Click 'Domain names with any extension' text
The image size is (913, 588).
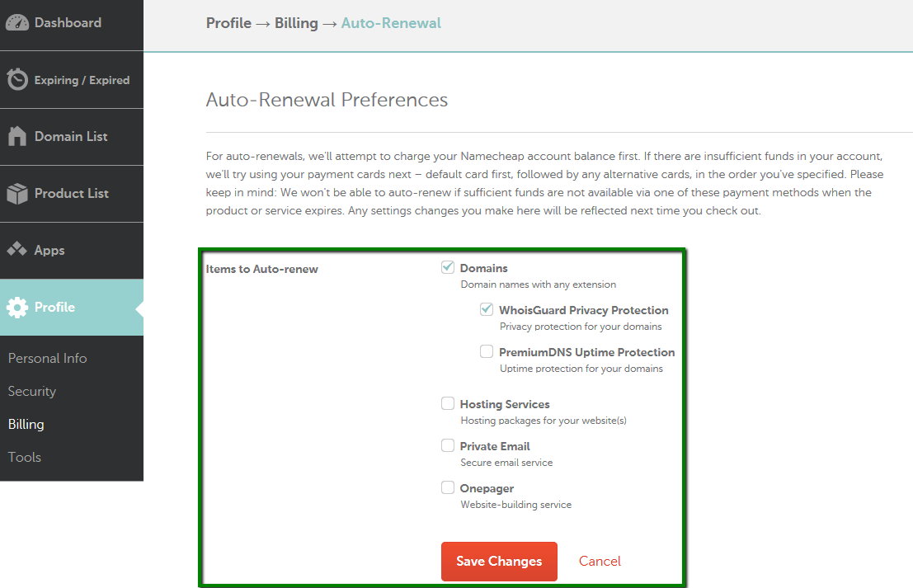[539, 285]
